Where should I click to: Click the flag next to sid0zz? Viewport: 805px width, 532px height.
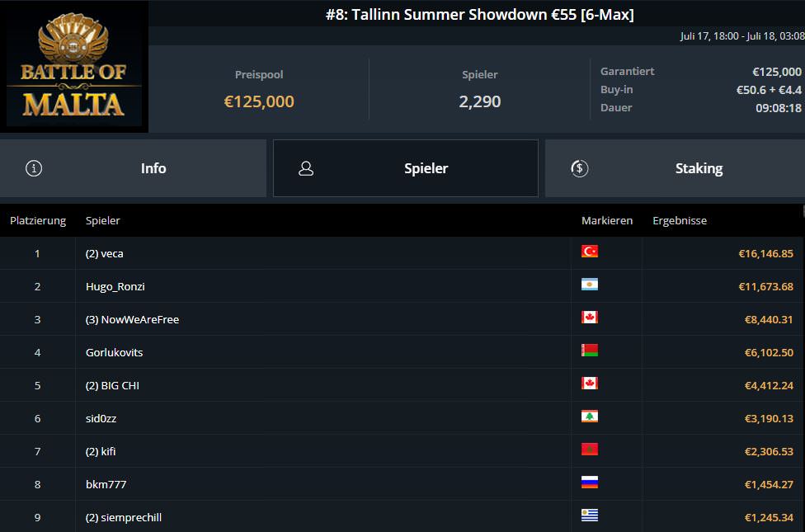click(x=590, y=417)
